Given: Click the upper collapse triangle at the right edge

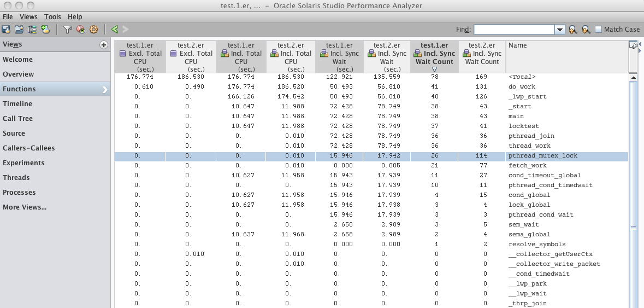Looking at the screenshot, I should point(640,44).
